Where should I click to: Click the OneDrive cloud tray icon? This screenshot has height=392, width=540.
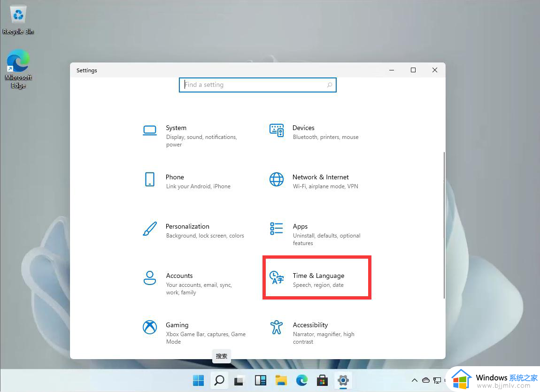click(x=426, y=380)
